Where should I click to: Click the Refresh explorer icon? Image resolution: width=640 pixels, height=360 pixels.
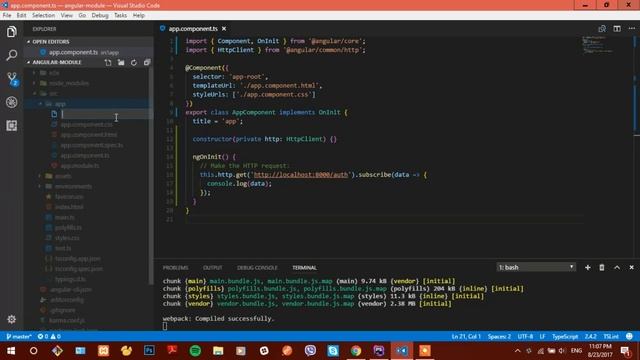[x=134, y=62]
